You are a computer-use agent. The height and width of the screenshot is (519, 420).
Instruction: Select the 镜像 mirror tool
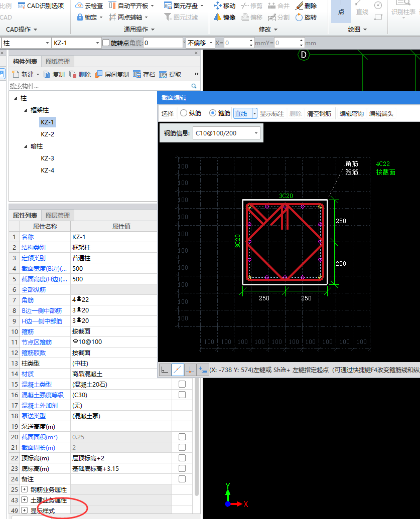coord(225,17)
